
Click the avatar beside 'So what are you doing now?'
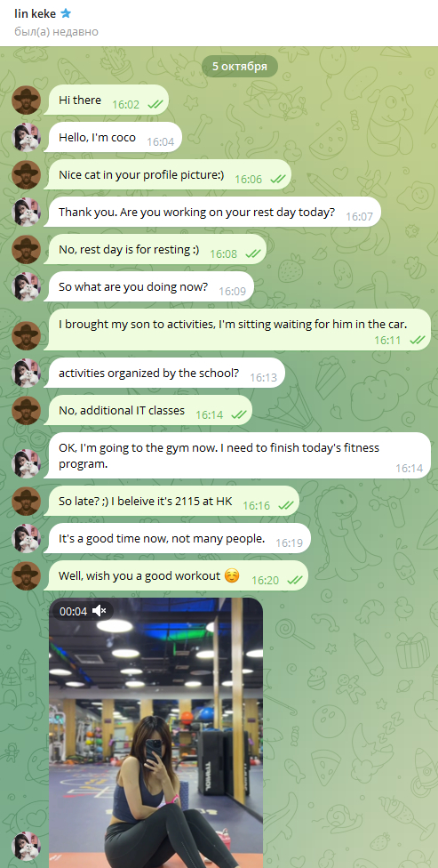27,286
